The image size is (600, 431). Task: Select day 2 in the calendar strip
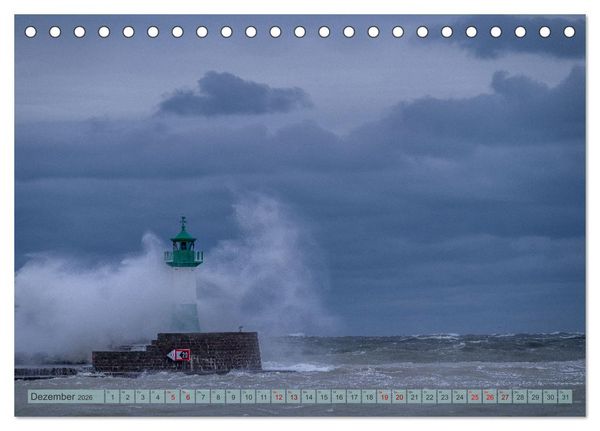[127, 397]
